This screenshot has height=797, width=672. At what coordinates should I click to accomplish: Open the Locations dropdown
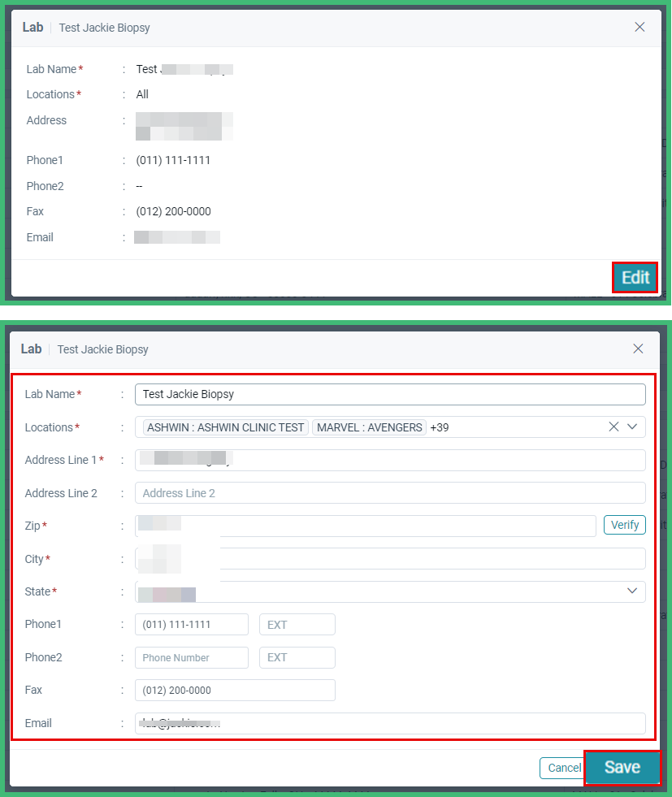coord(632,427)
